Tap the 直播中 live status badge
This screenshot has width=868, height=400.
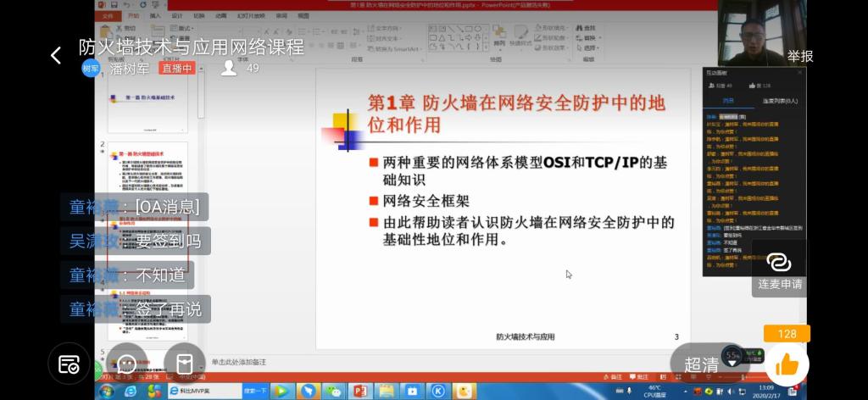pyautogui.click(x=178, y=69)
